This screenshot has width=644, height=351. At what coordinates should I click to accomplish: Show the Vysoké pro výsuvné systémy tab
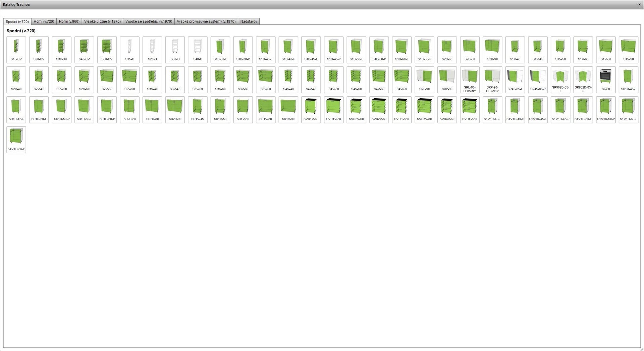[x=206, y=21]
